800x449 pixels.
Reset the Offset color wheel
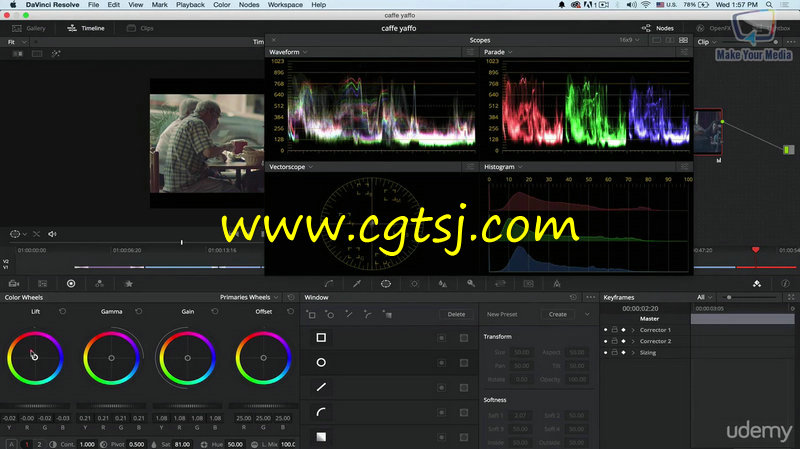[291, 311]
